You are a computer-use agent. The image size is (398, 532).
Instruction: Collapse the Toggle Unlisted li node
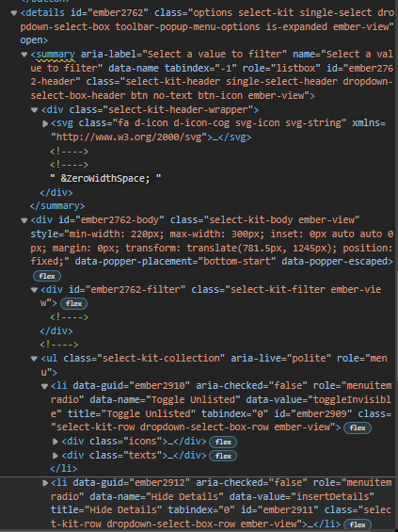[x=44, y=386]
